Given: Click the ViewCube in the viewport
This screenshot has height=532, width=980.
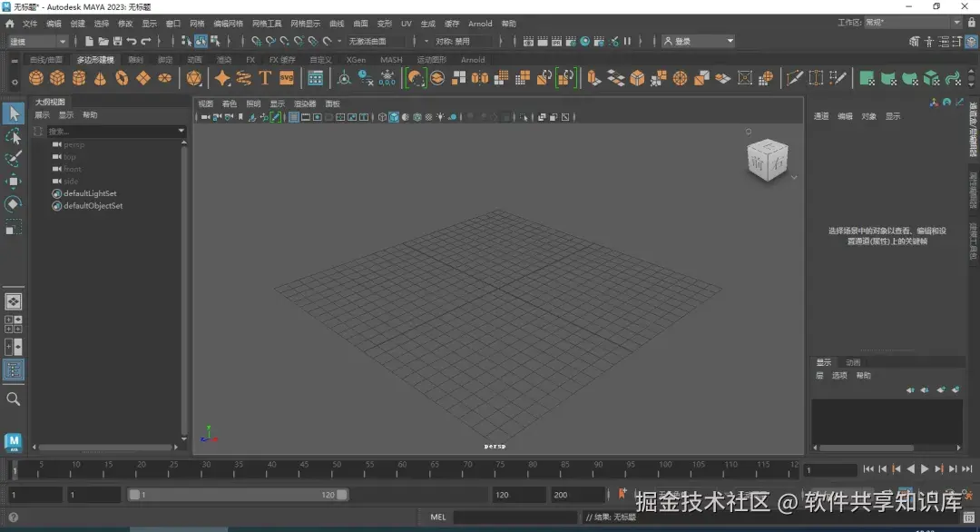Looking at the screenshot, I should pos(766,161).
